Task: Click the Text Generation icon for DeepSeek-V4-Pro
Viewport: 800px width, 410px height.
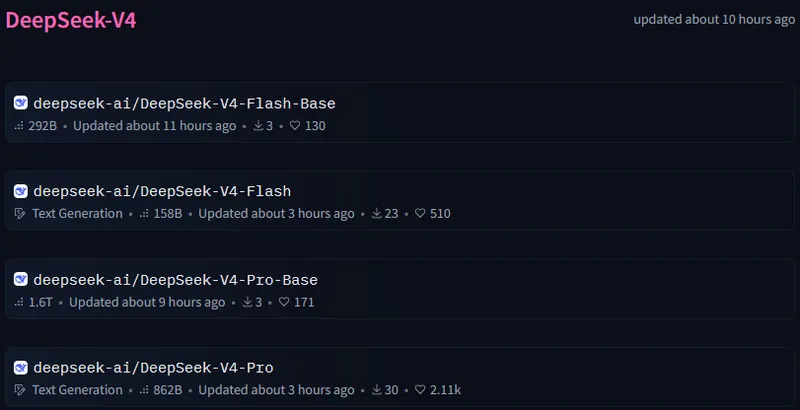Action: pyautogui.click(x=20, y=390)
